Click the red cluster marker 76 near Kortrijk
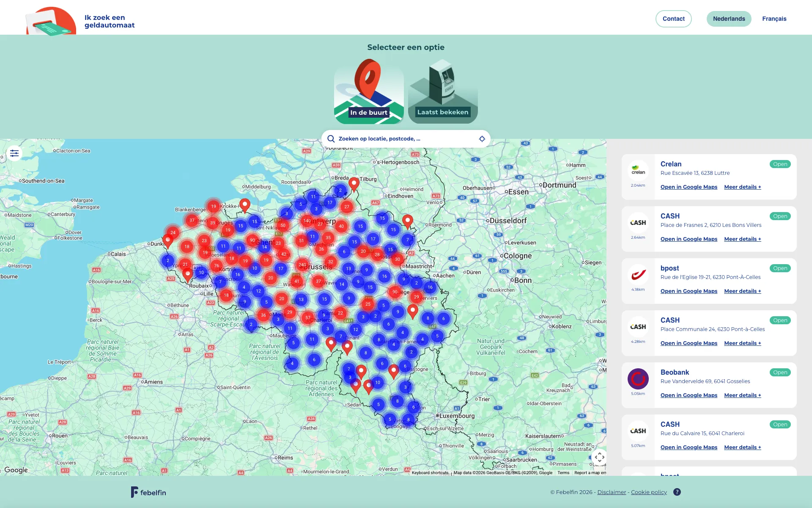 (216, 266)
